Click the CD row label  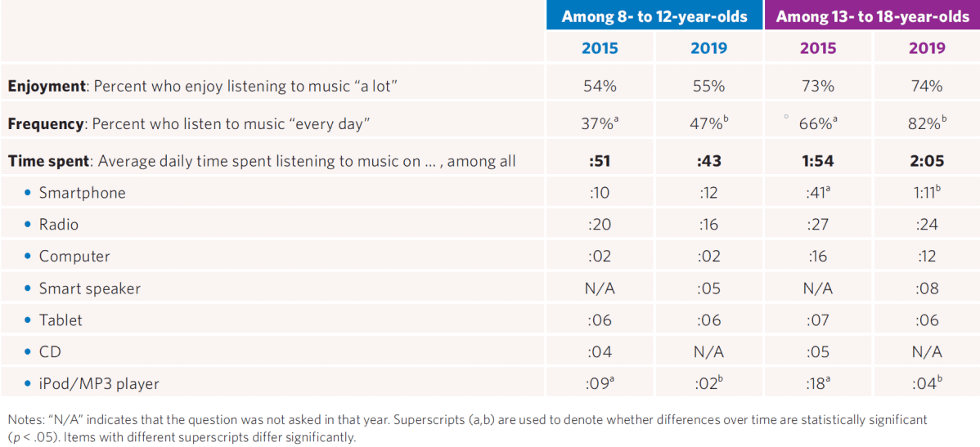(x=50, y=352)
